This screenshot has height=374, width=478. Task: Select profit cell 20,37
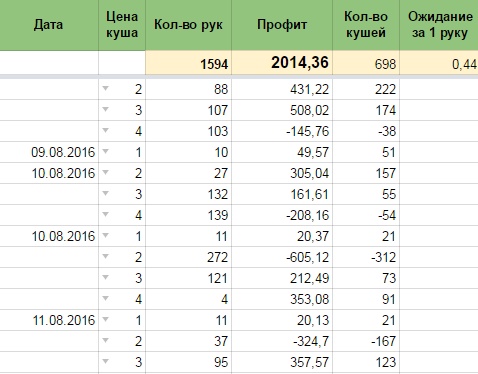click(282, 236)
